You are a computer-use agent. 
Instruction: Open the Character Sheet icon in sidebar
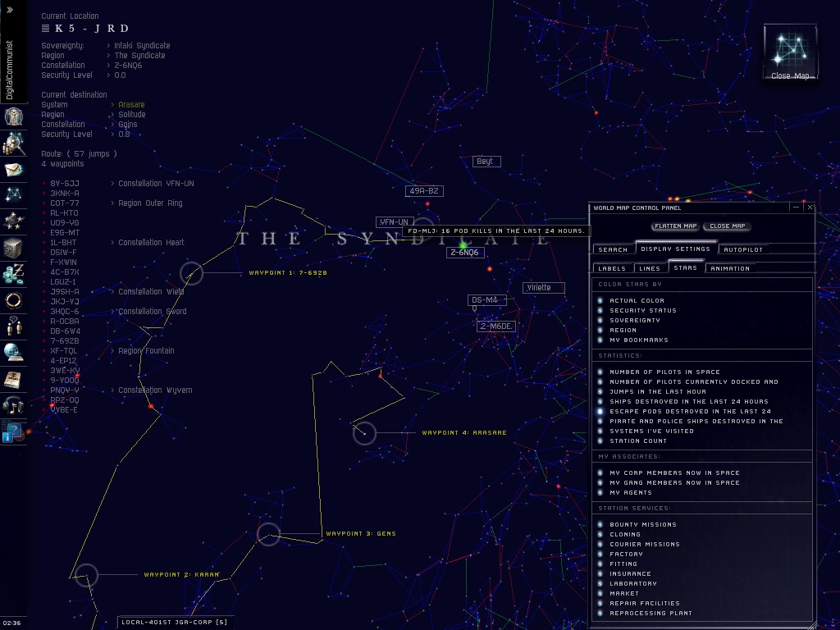[x=13, y=116]
